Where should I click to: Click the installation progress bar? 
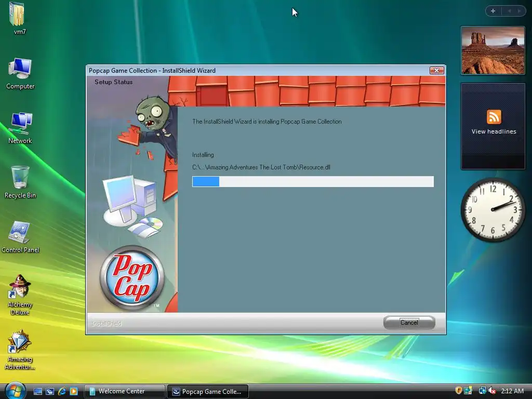313,181
